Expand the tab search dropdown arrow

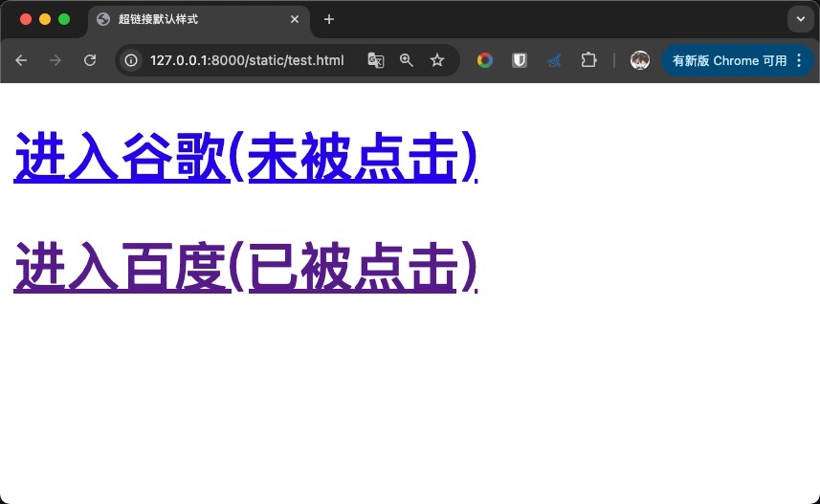801,19
